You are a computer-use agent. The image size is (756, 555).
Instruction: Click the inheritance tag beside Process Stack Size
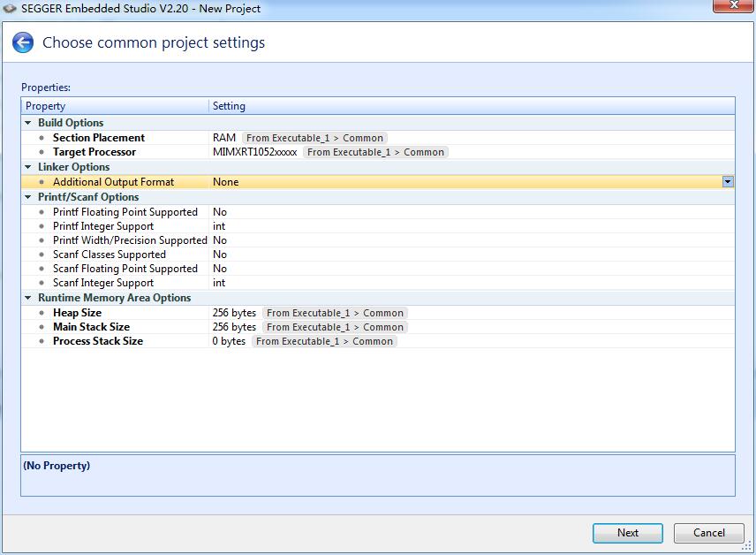point(324,341)
